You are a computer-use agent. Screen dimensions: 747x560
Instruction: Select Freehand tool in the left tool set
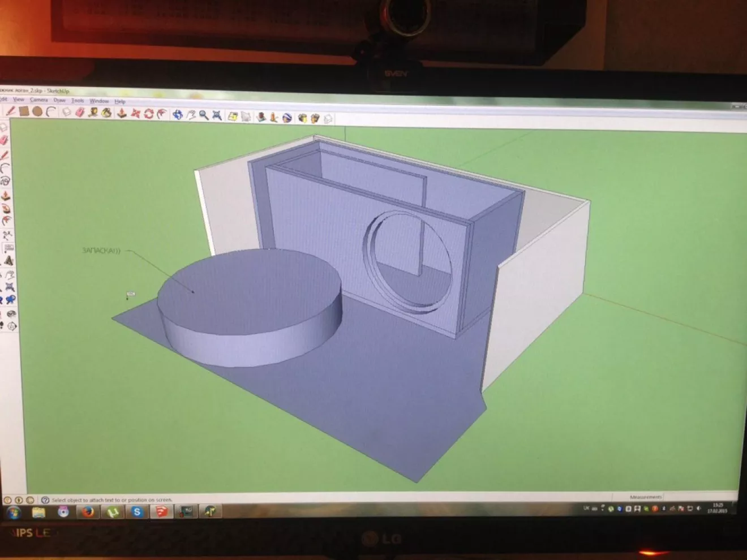[6, 180]
